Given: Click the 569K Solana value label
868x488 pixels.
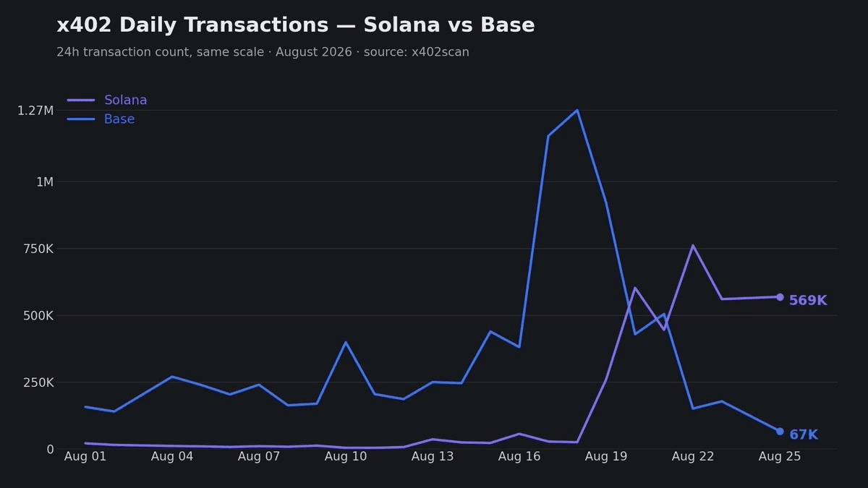Looking at the screenshot, I should 808,301.
